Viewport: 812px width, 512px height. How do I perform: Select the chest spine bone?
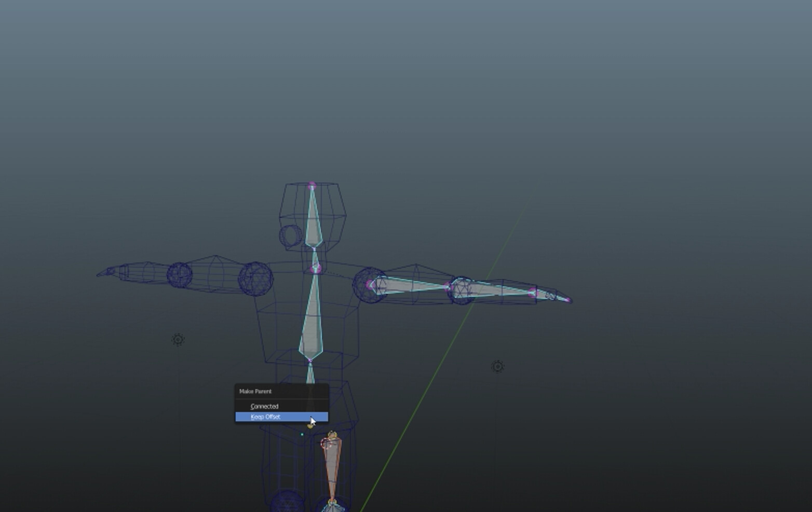tap(312, 322)
